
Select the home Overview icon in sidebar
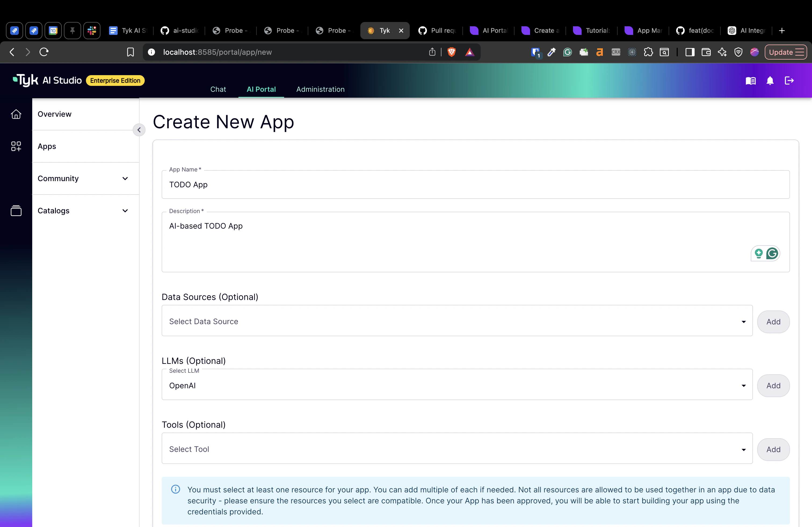[16, 114]
